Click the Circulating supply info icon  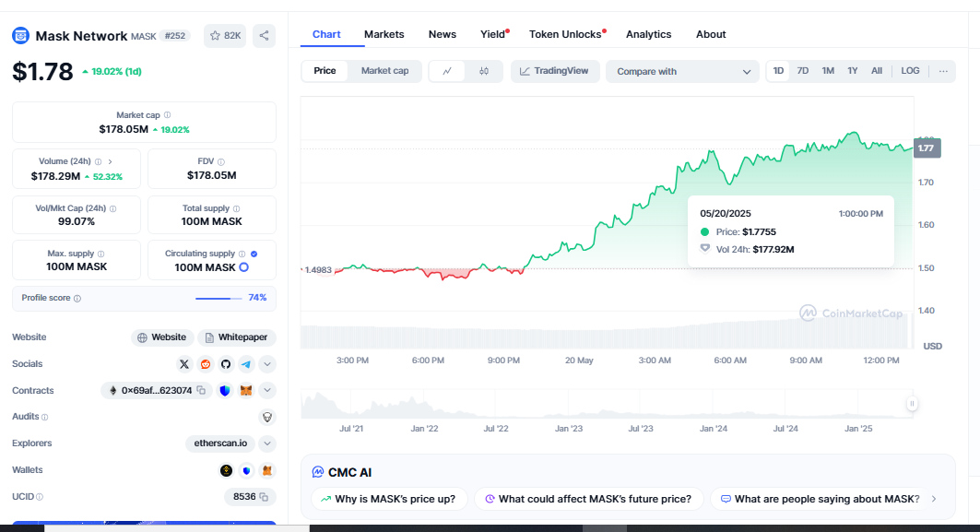[x=242, y=254]
